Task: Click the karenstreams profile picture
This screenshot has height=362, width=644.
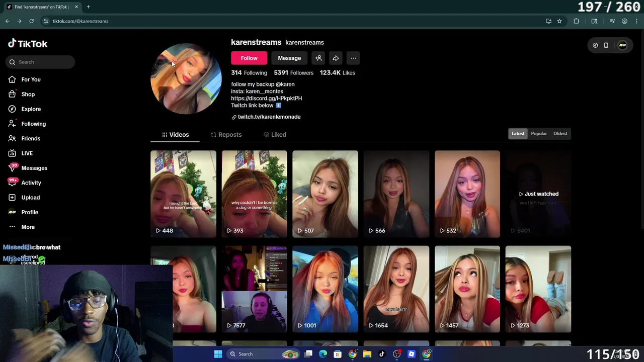Action: point(186,78)
